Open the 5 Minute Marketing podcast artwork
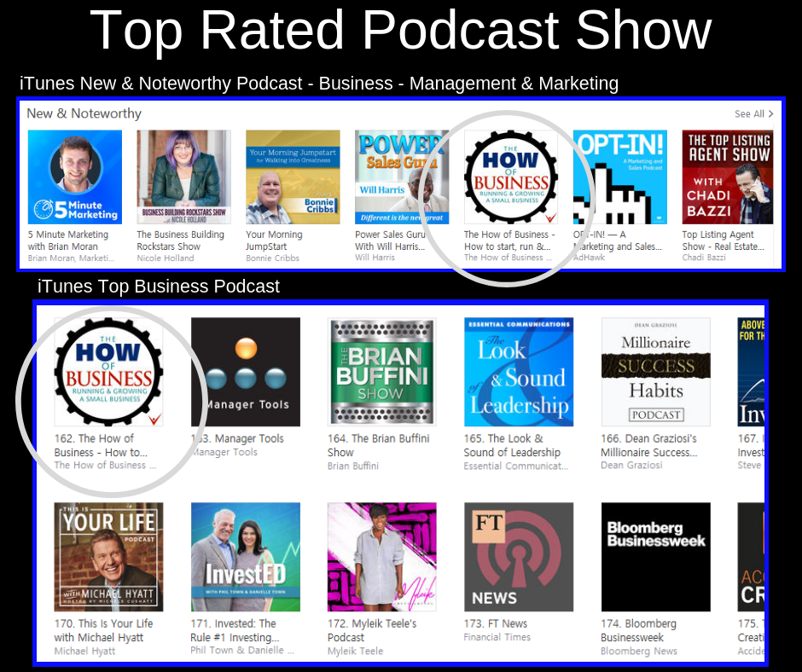Screen dimensions: 802x672 tap(74, 177)
